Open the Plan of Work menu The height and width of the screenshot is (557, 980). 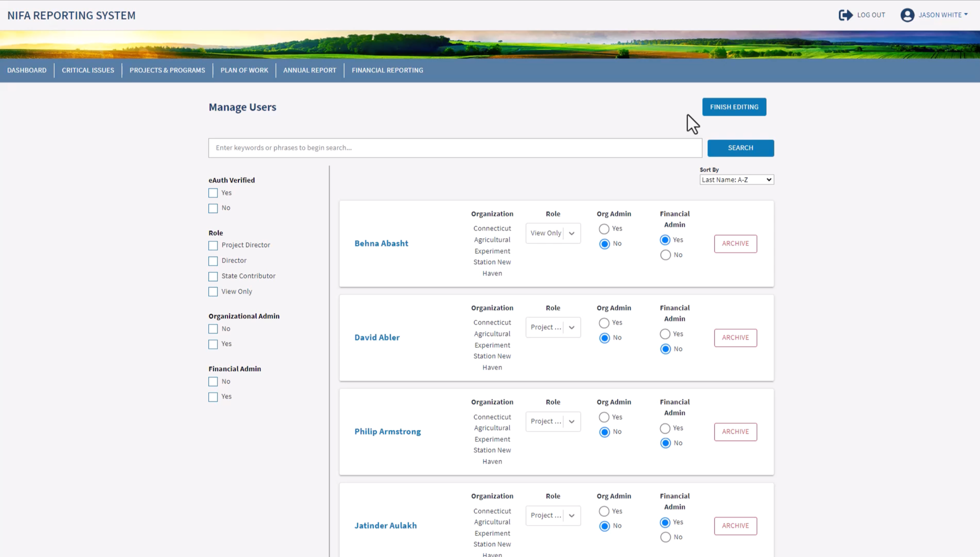[x=244, y=70]
